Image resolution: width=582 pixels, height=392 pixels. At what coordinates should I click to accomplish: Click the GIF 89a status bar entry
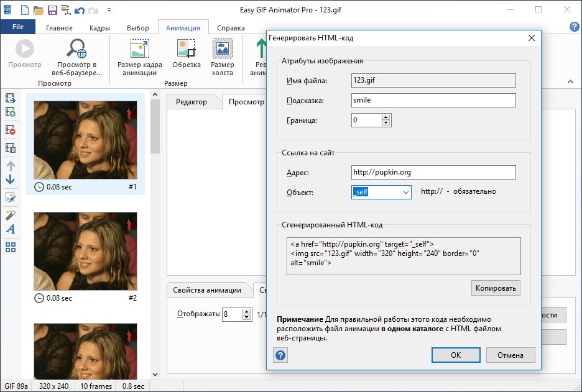coord(16,386)
